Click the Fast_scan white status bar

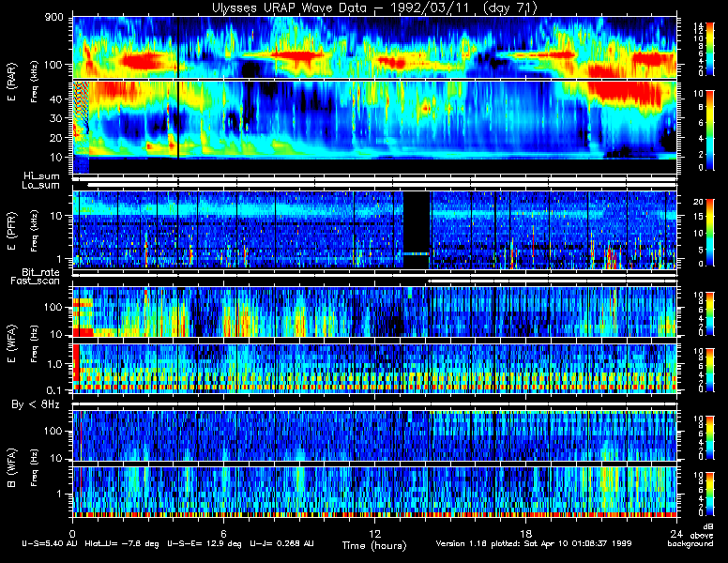552,281
